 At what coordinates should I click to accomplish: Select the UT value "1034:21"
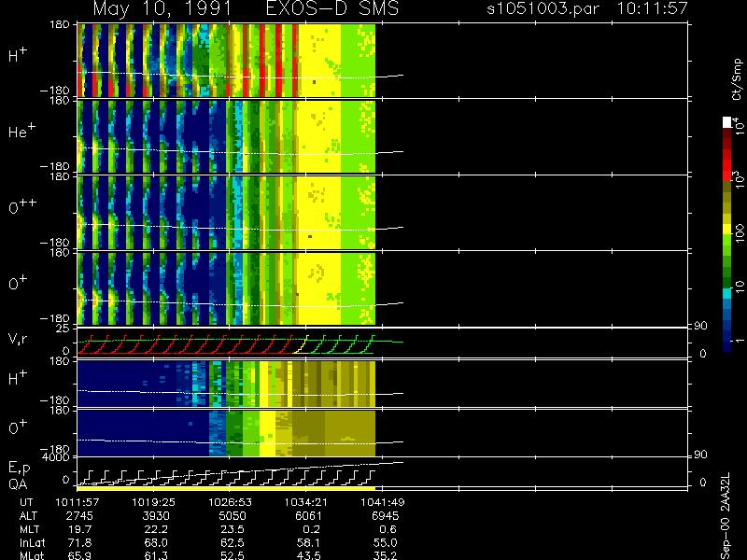pyautogui.click(x=306, y=502)
